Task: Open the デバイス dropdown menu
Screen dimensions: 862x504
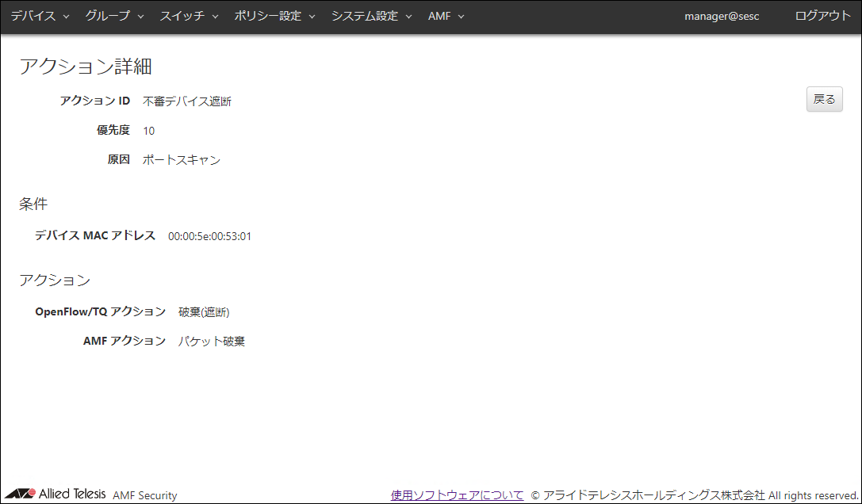Action: [40, 16]
